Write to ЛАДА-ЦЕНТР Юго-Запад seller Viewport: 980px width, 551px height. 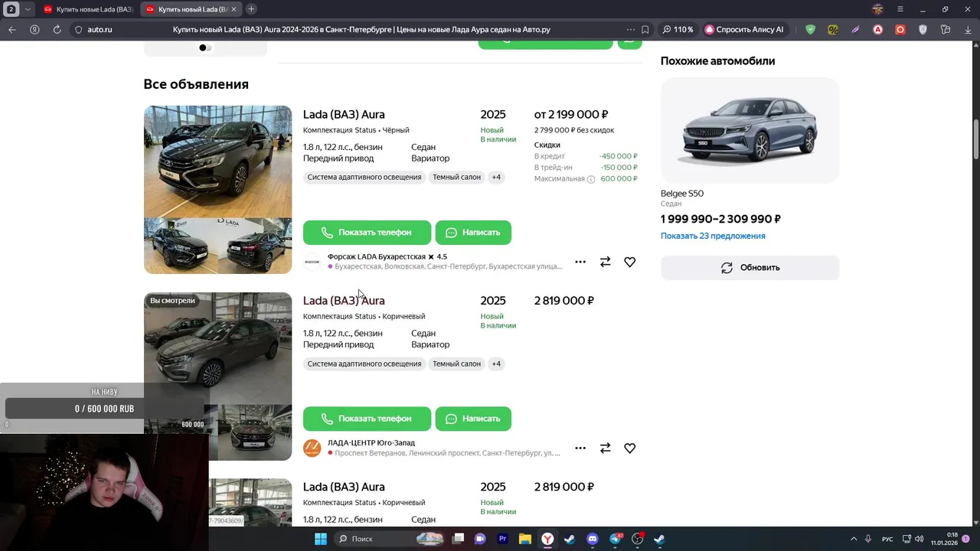(473, 419)
